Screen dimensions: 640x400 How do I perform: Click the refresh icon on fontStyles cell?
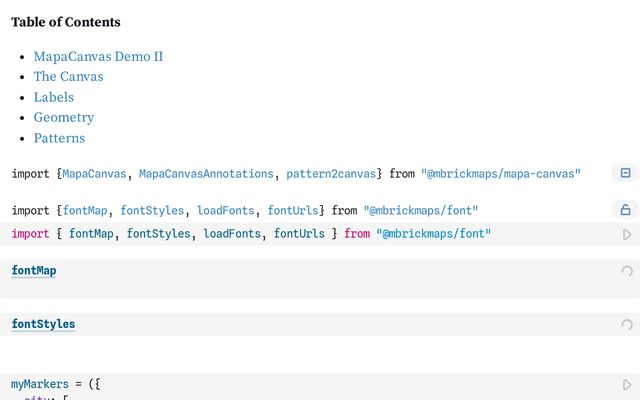[627, 324]
